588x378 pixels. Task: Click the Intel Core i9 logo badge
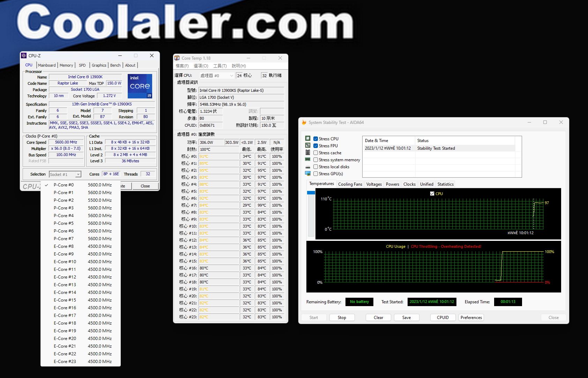pyautogui.click(x=140, y=86)
